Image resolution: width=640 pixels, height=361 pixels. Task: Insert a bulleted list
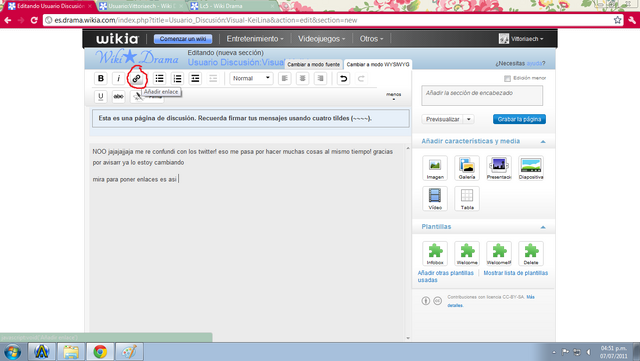coord(159,78)
